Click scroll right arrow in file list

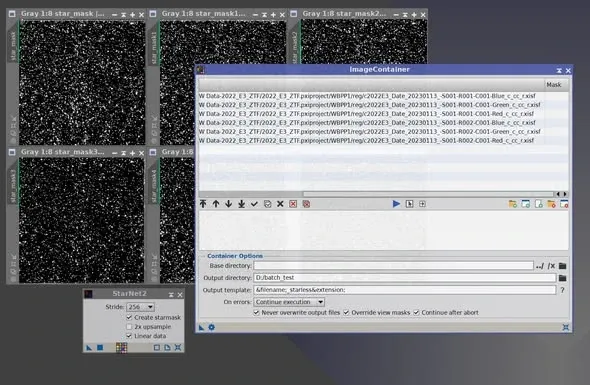tap(565, 194)
